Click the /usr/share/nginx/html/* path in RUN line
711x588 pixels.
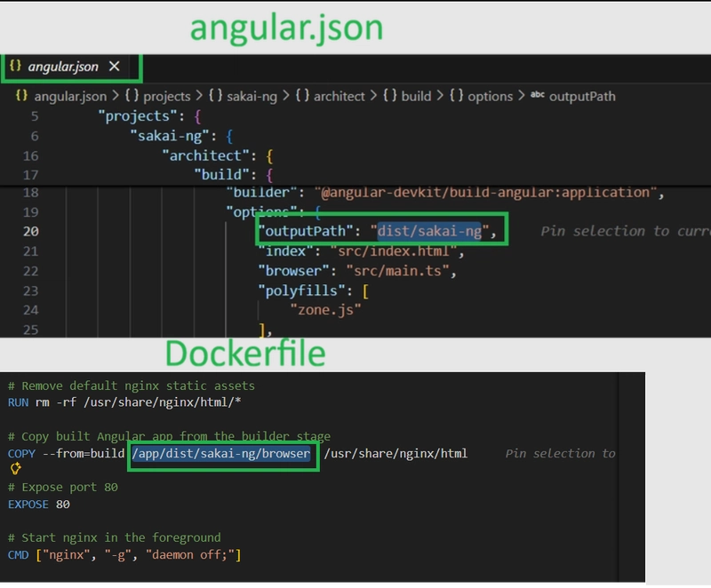[163, 402]
